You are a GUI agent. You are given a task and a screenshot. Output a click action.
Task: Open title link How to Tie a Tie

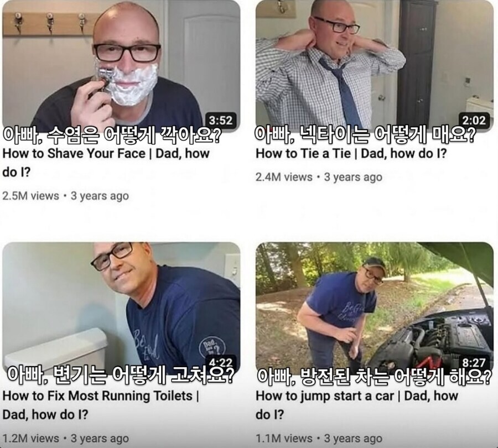pos(351,154)
